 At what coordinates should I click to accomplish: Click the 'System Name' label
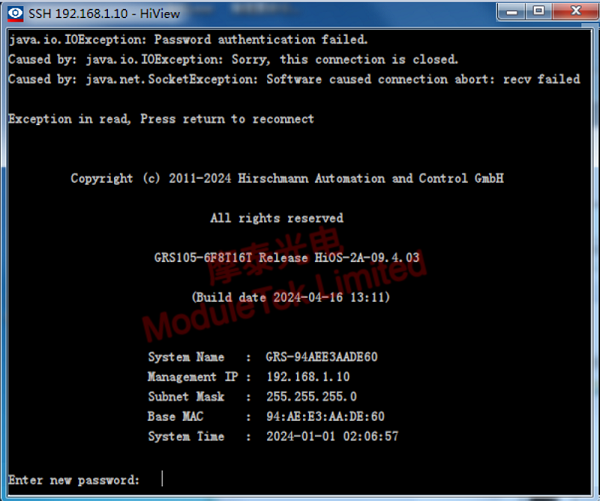click(x=186, y=357)
